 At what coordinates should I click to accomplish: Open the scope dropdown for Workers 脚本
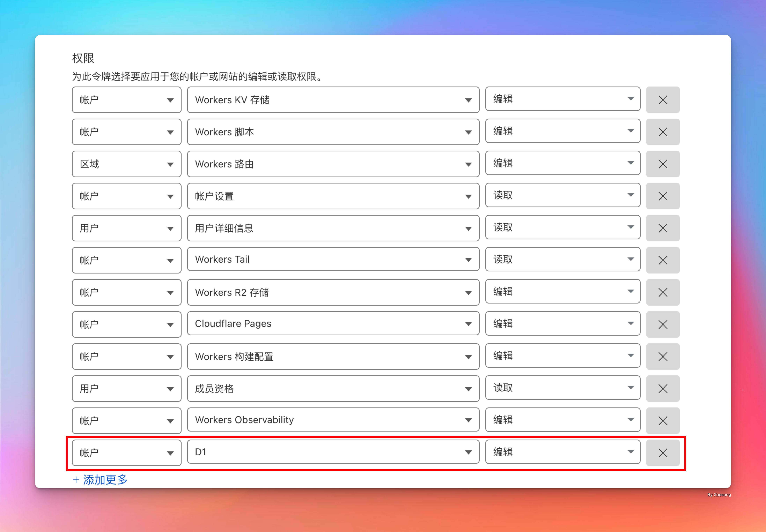[x=127, y=132]
